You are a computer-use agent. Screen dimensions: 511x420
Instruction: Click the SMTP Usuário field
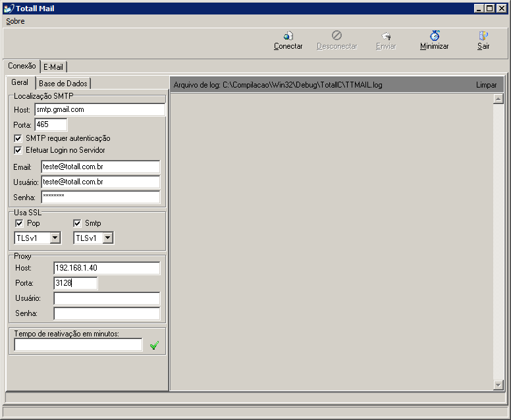tap(101, 182)
